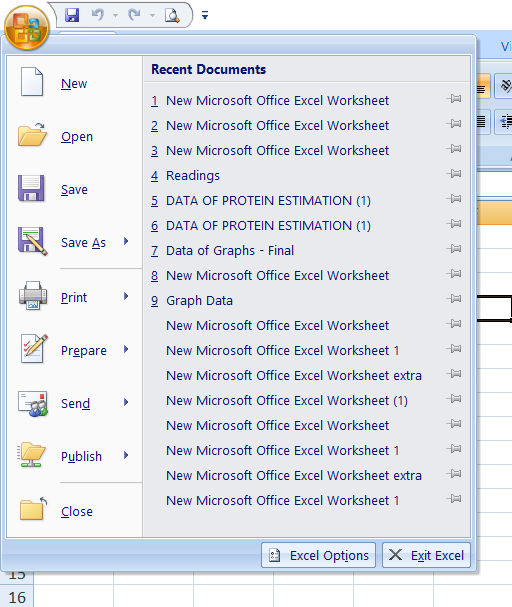Click the Publish network folder icon

(31, 455)
